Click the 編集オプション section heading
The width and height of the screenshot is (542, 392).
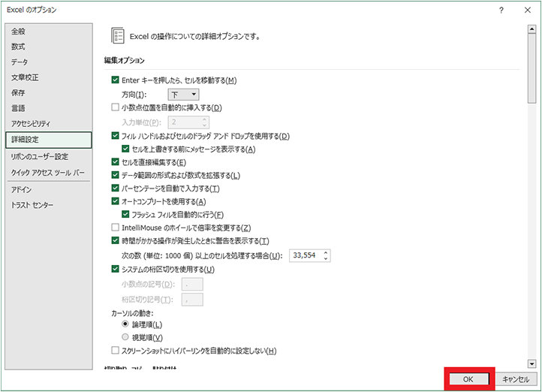(125, 61)
